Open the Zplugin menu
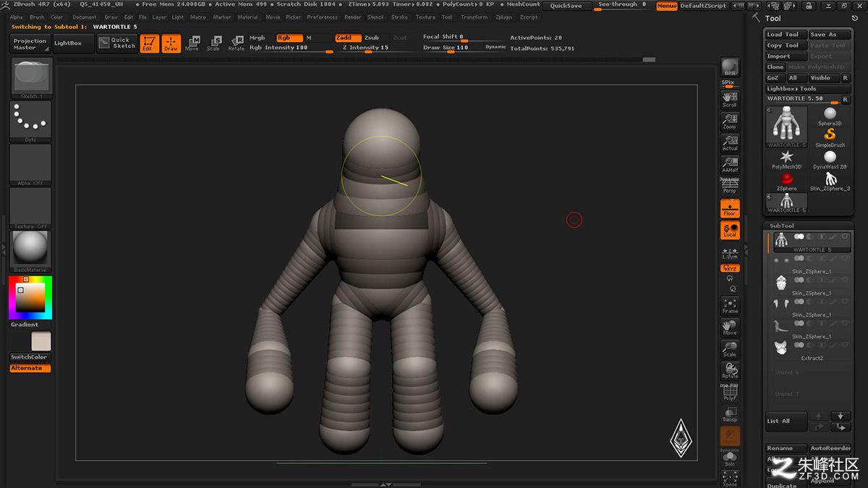Screen dimensions: 868x488 (503, 17)
